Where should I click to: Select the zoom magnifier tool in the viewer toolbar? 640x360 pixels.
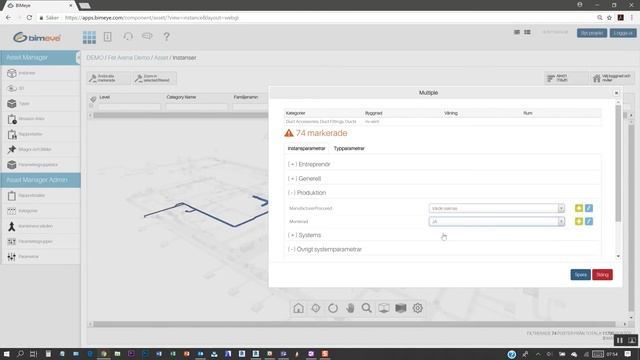coord(367,308)
